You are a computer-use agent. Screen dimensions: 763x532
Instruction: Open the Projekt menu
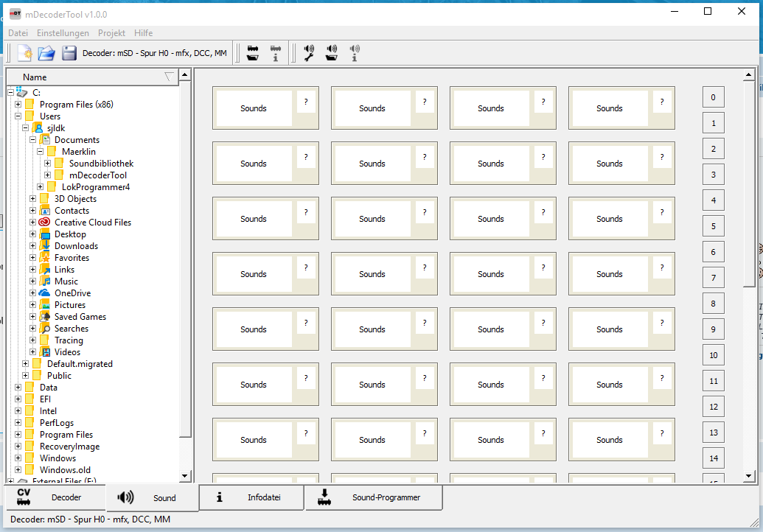click(111, 33)
